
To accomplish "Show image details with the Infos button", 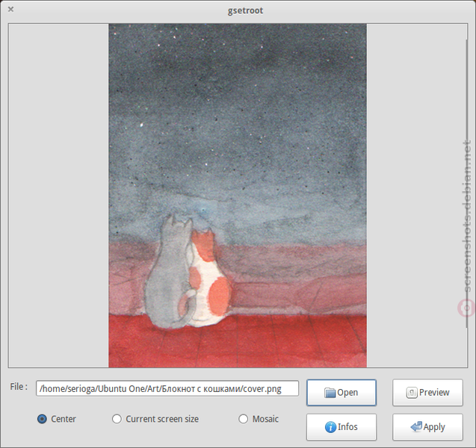I will (x=341, y=427).
